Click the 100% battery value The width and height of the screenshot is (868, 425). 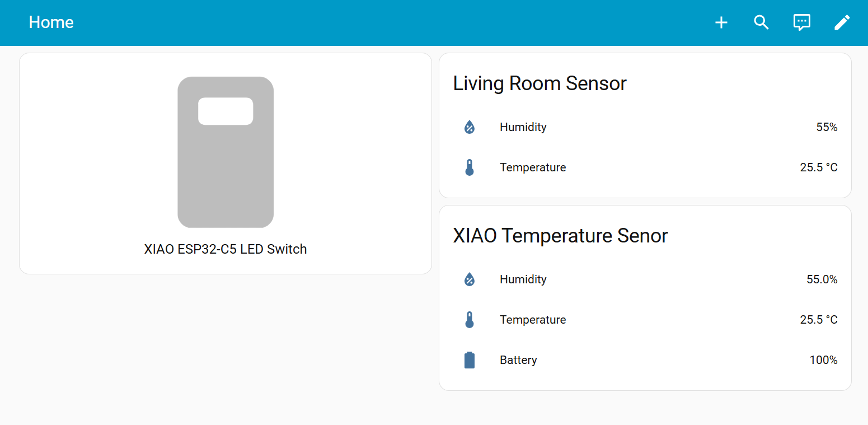pos(823,360)
